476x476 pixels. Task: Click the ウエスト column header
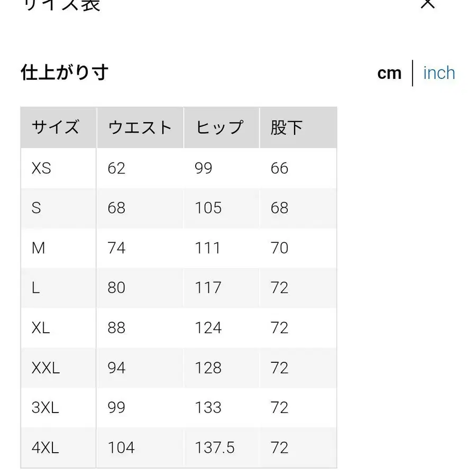coord(140,127)
